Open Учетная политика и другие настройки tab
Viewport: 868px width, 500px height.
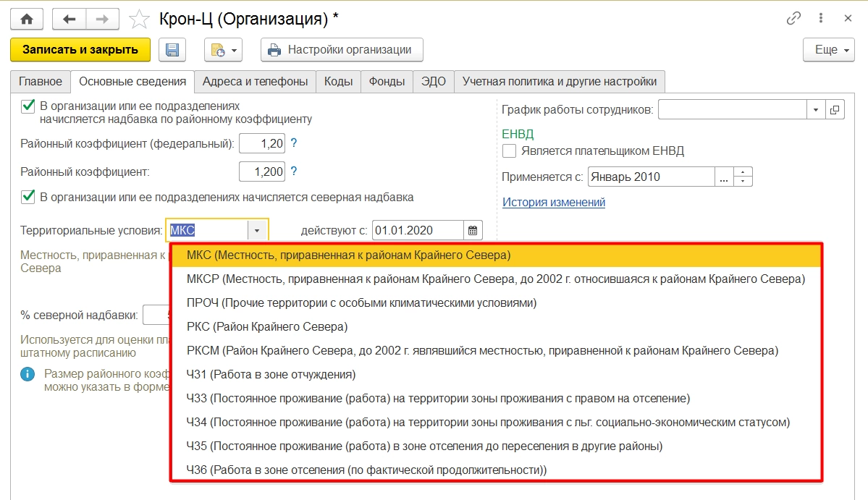tap(559, 81)
